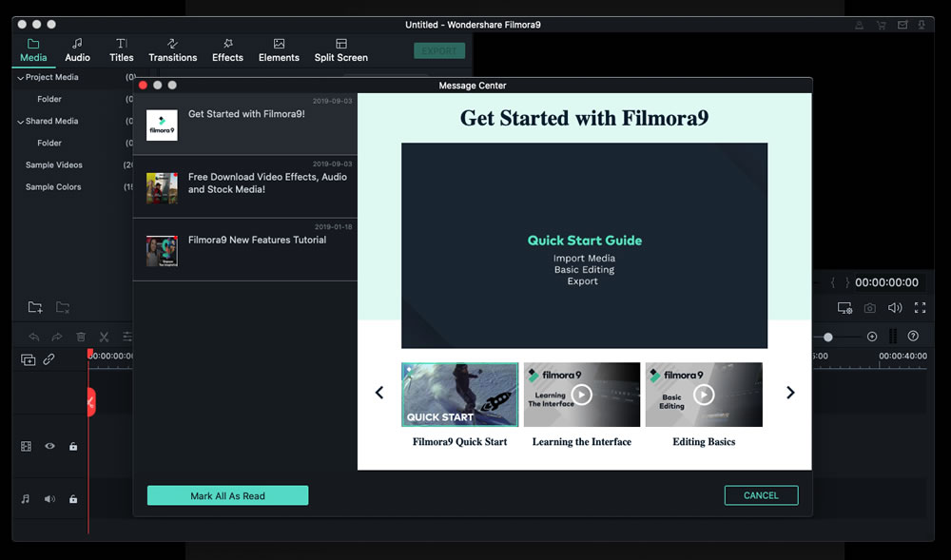This screenshot has height=560, width=951.
Task: Click the fullscreen preview icon
Action: [x=920, y=308]
